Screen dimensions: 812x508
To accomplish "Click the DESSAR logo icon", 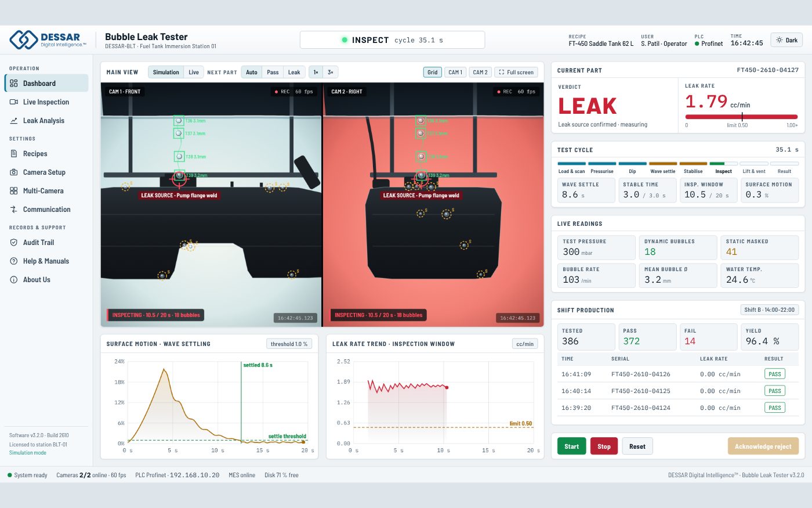I will [x=24, y=39].
